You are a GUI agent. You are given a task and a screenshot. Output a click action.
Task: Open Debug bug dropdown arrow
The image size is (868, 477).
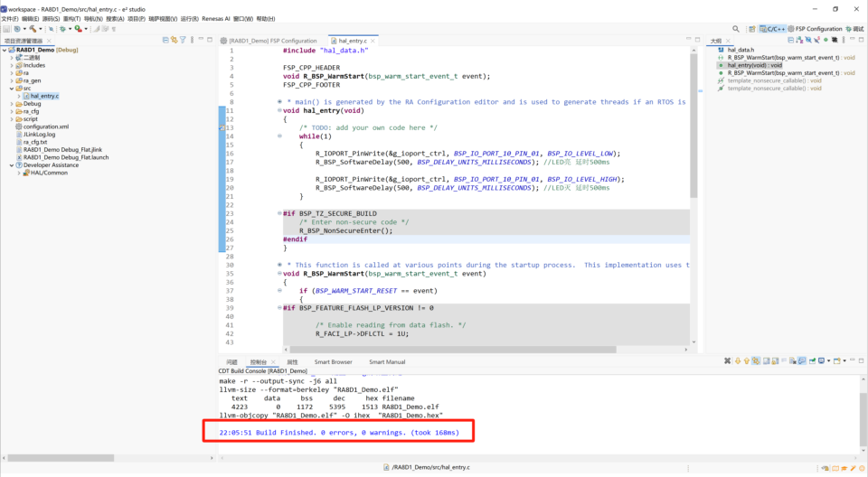coord(71,29)
